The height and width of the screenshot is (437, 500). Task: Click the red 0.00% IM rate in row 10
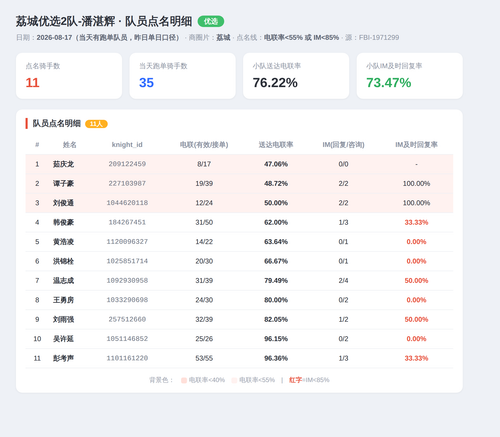click(416, 339)
